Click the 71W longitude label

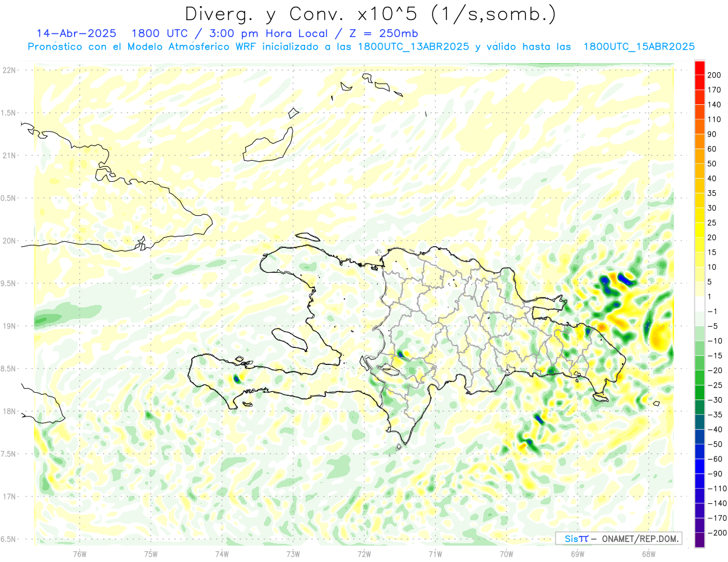[x=435, y=554]
